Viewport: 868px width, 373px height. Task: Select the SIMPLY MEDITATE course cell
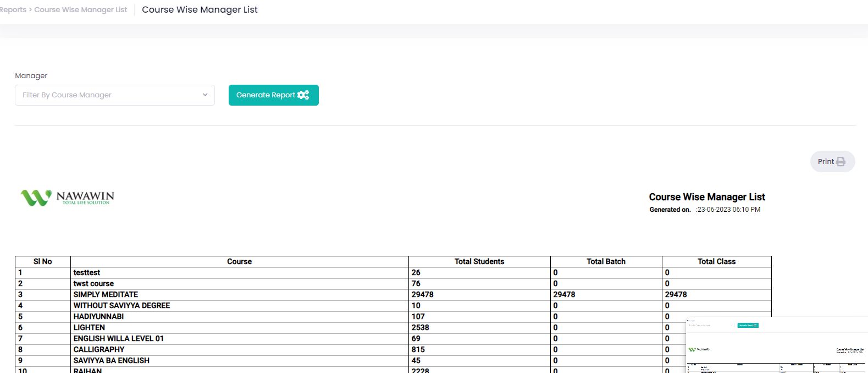(106, 295)
